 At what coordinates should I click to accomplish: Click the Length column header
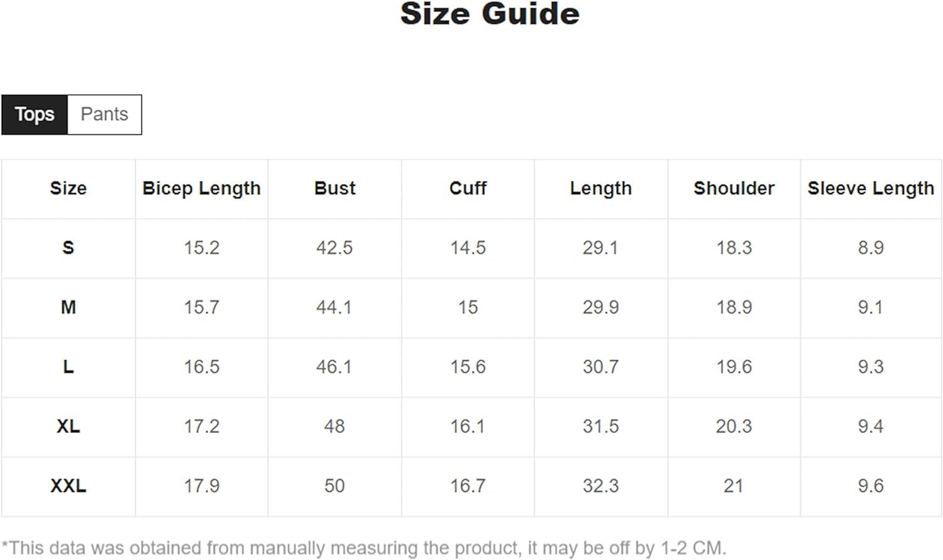[600, 188]
